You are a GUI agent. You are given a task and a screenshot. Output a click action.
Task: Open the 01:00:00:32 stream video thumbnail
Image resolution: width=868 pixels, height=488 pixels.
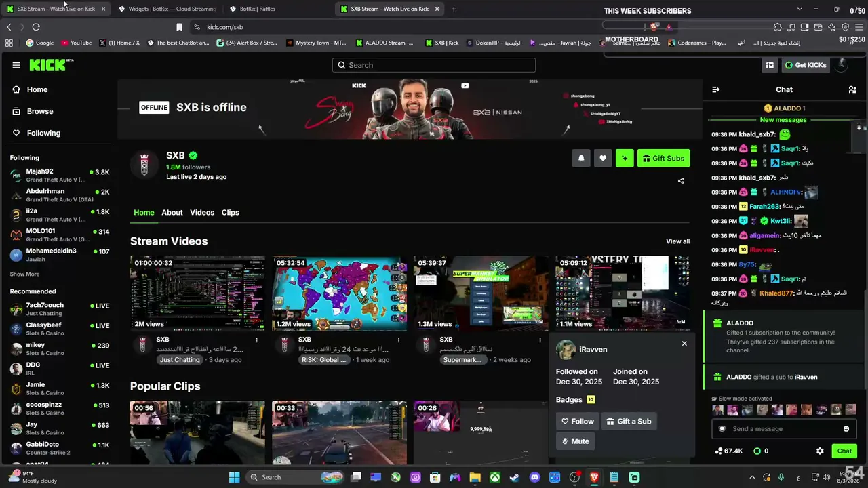tap(197, 293)
